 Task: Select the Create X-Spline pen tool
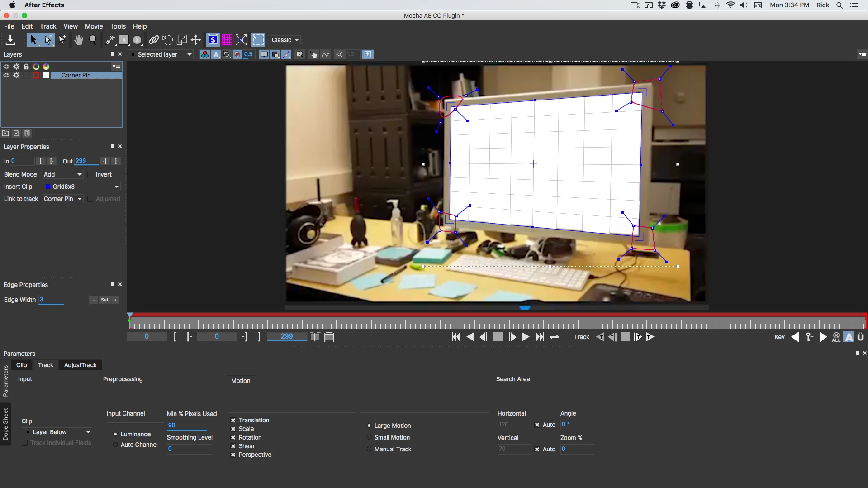tap(110, 40)
